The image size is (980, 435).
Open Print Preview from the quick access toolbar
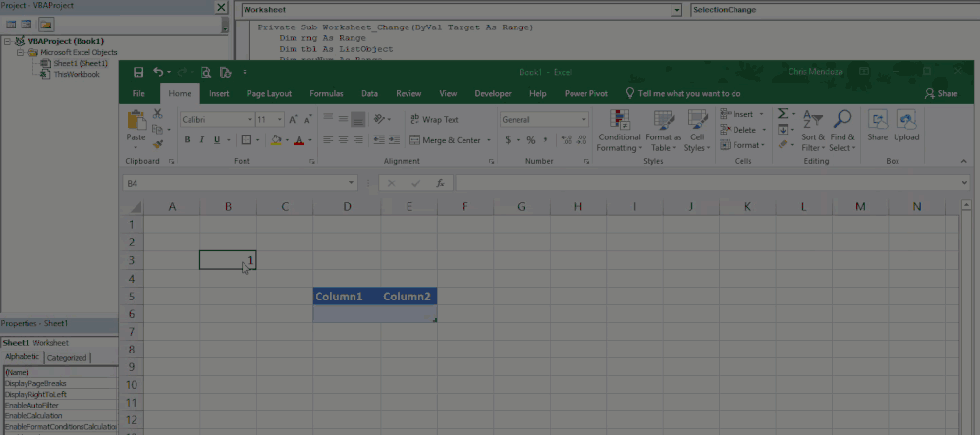[205, 72]
